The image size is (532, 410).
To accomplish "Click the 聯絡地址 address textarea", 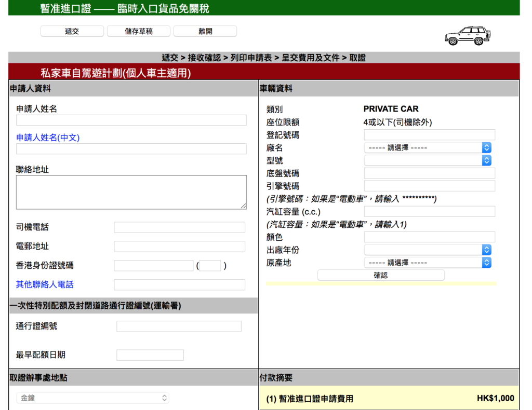I will coord(131,192).
